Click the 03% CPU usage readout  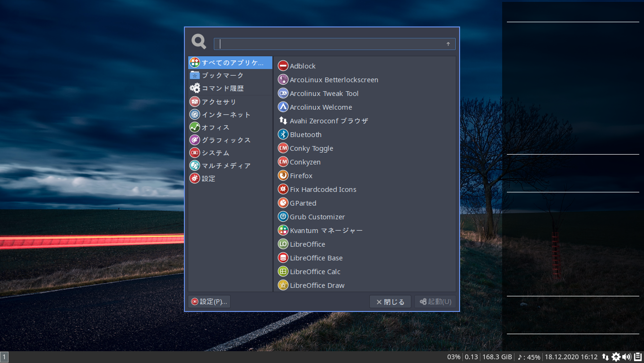click(x=454, y=357)
